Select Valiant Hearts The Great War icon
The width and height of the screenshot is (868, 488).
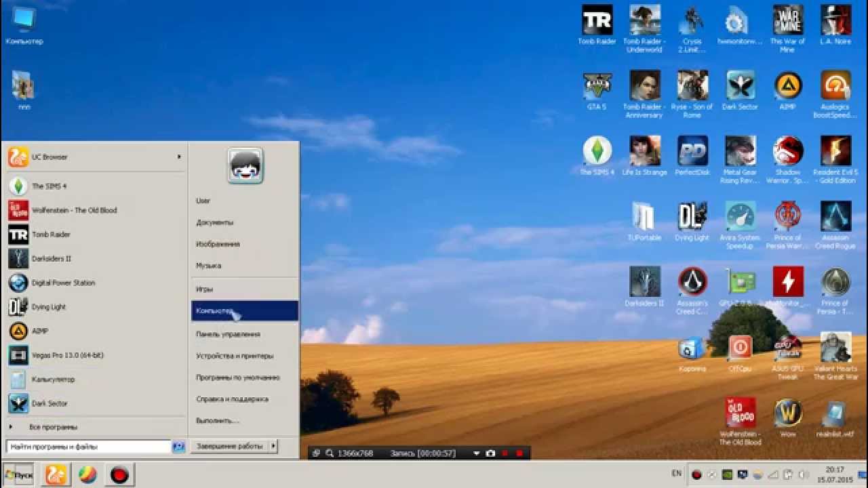coord(835,357)
